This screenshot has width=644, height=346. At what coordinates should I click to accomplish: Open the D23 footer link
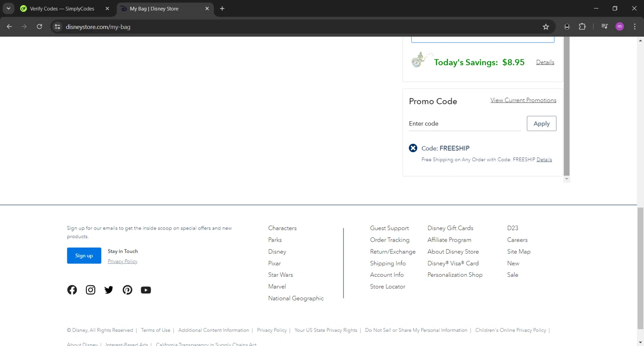tap(513, 228)
